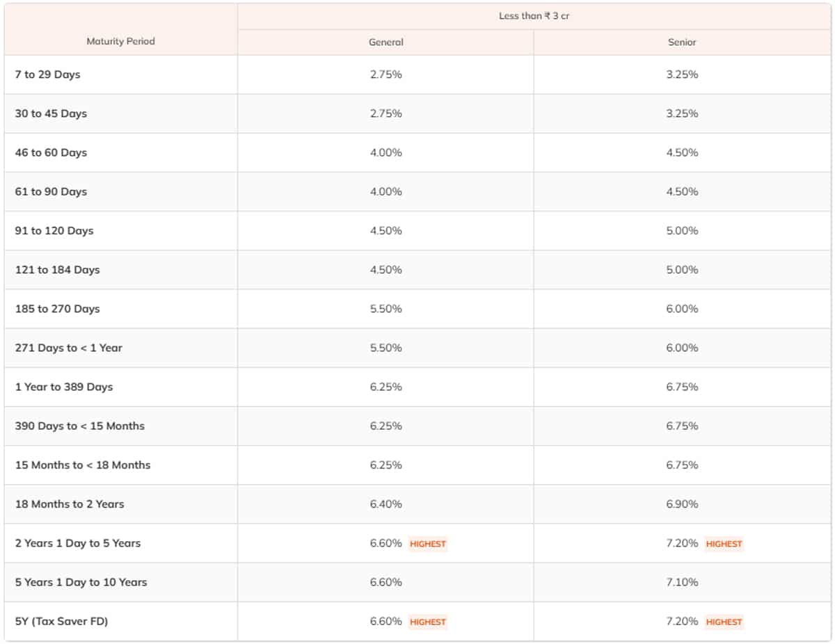Click 46 to 60 Days maturity label

coord(51,152)
